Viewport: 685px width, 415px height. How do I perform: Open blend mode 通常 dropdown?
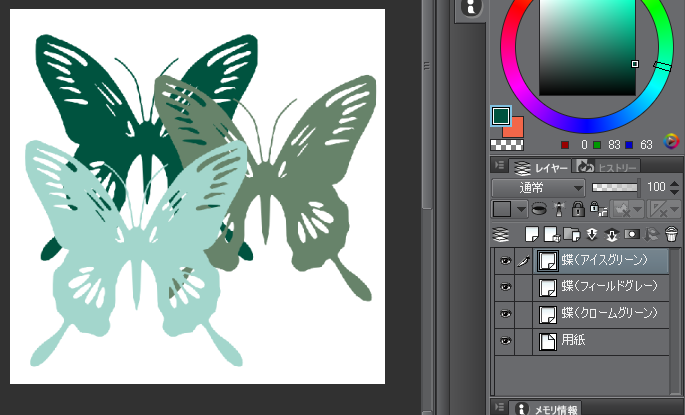(538, 188)
